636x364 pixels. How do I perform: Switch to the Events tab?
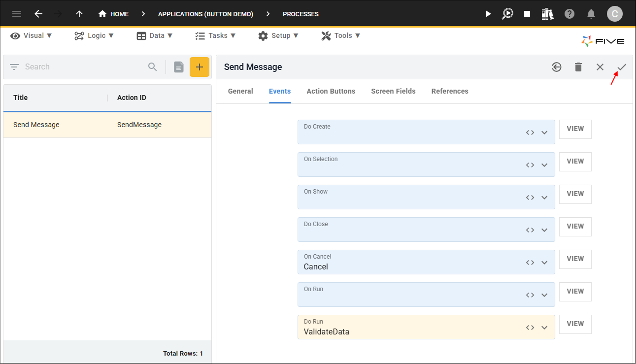(280, 92)
